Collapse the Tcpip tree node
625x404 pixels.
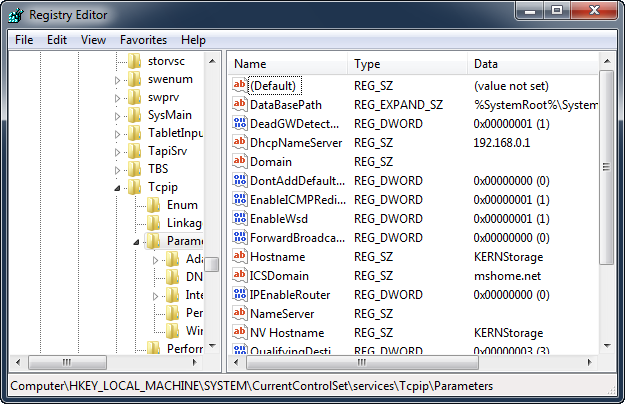click(119, 187)
